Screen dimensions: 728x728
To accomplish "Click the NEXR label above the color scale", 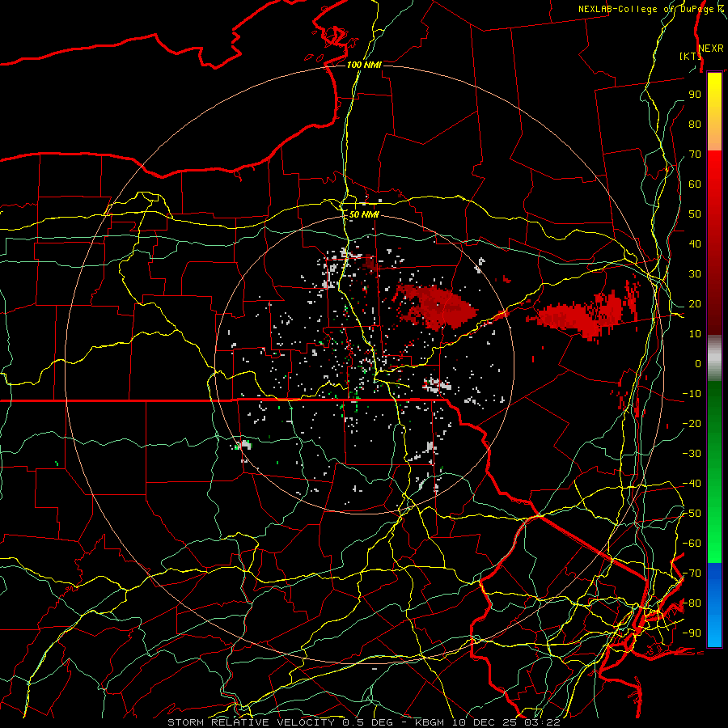I will (711, 49).
